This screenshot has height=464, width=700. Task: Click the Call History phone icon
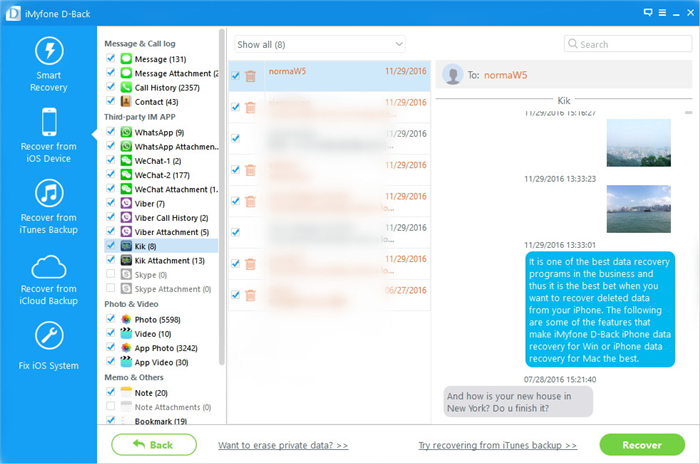coord(126,88)
